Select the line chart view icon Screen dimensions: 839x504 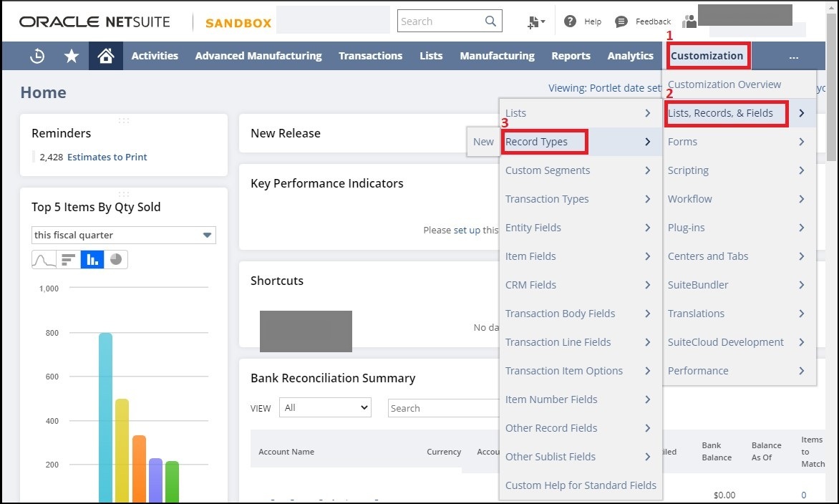pyautogui.click(x=44, y=259)
